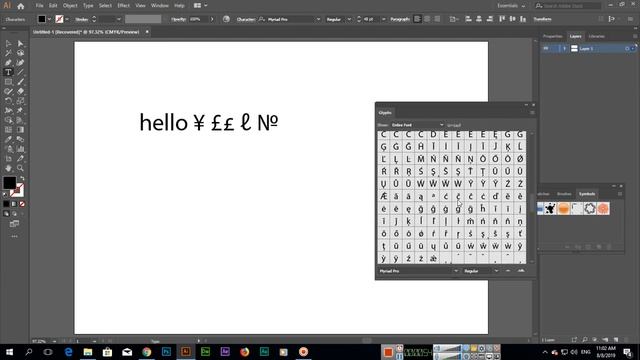Image resolution: width=640 pixels, height=360 pixels.
Task: Select the Shaper tool
Action: click(8, 91)
